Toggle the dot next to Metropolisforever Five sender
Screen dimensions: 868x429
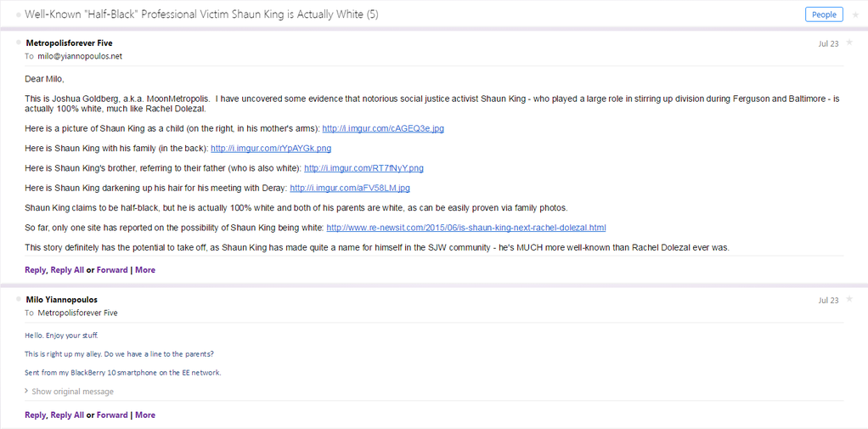tap(19, 42)
